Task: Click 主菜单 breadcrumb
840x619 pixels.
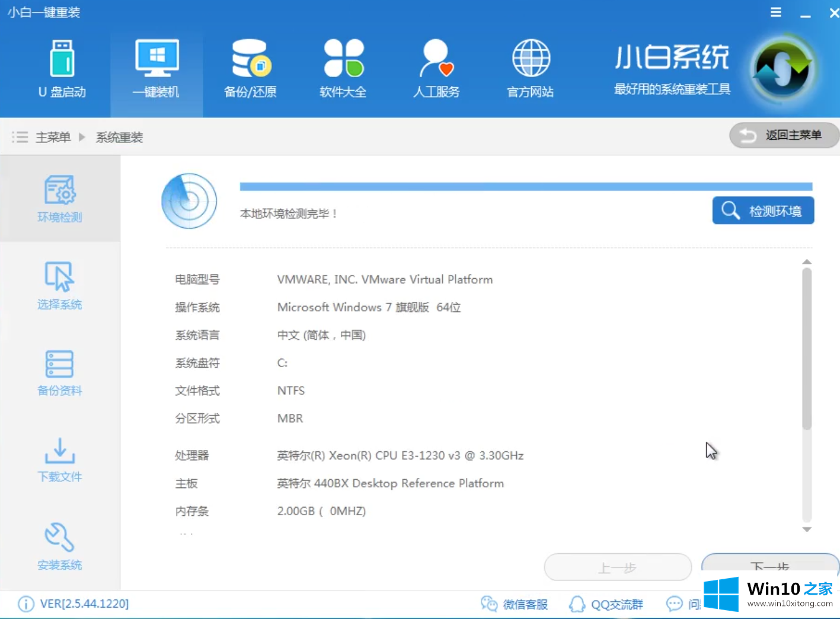Action: pos(53,138)
